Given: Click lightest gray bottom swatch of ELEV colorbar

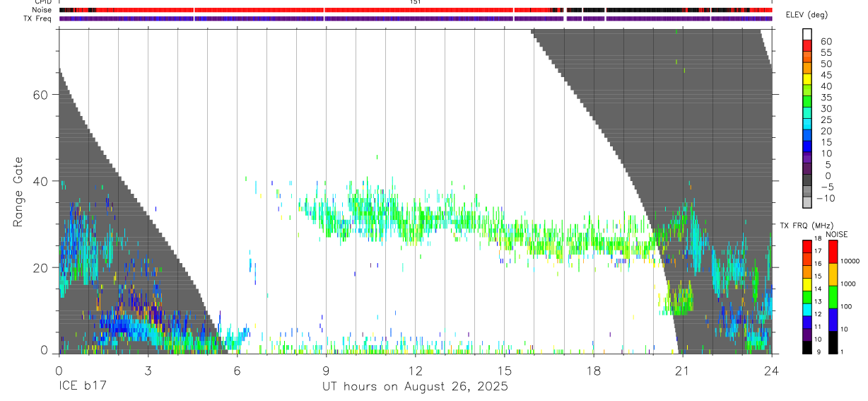Looking at the screenshot, I should coord(807,201).
